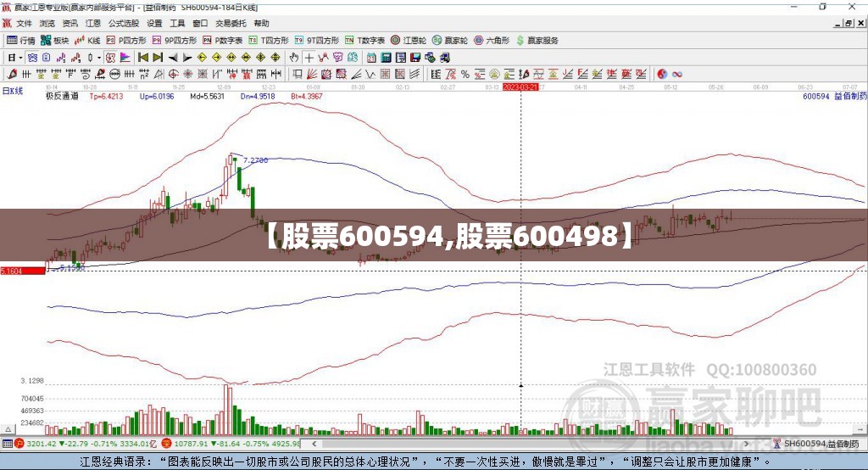Select the hand pan tool
The image size is (868, 470).
click(294, 58)
